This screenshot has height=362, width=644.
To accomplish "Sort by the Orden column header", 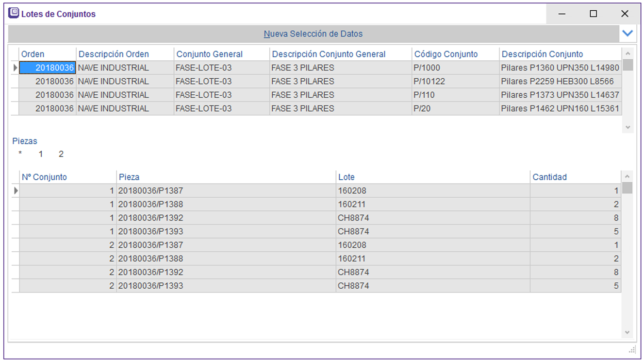I will coord(33,54).
